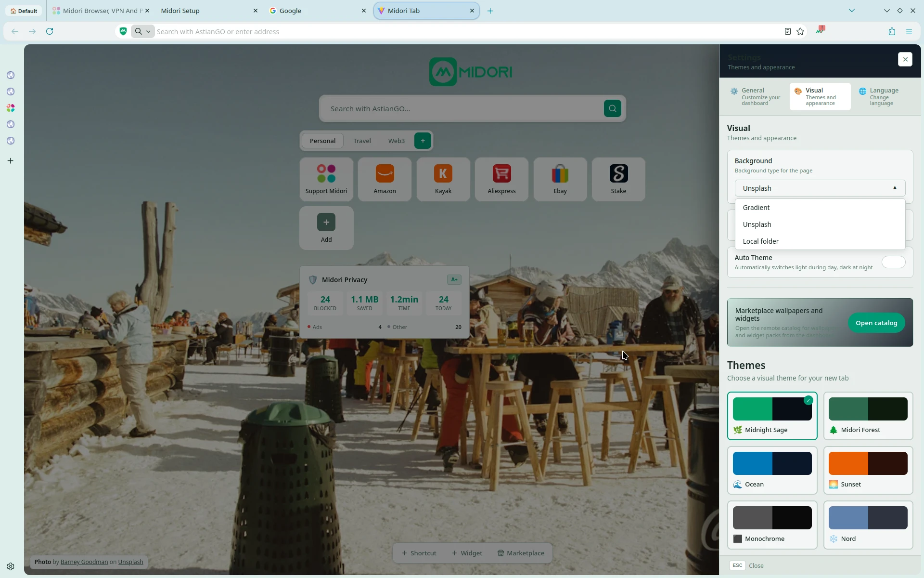Screen dimensions: 924x578
Task: Click the Search with AstianGO page field
Action: click(462, 108)
